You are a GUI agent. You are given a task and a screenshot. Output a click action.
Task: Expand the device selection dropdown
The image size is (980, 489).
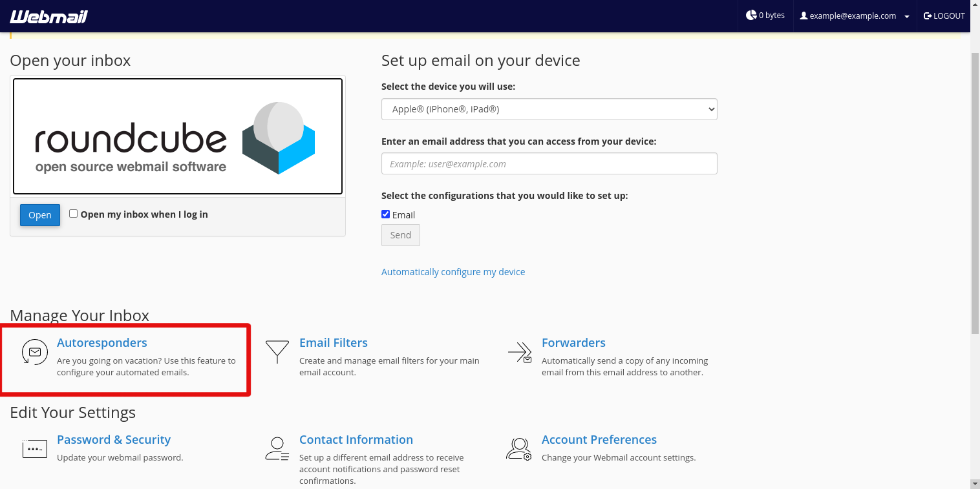click(x=549, y=109)
